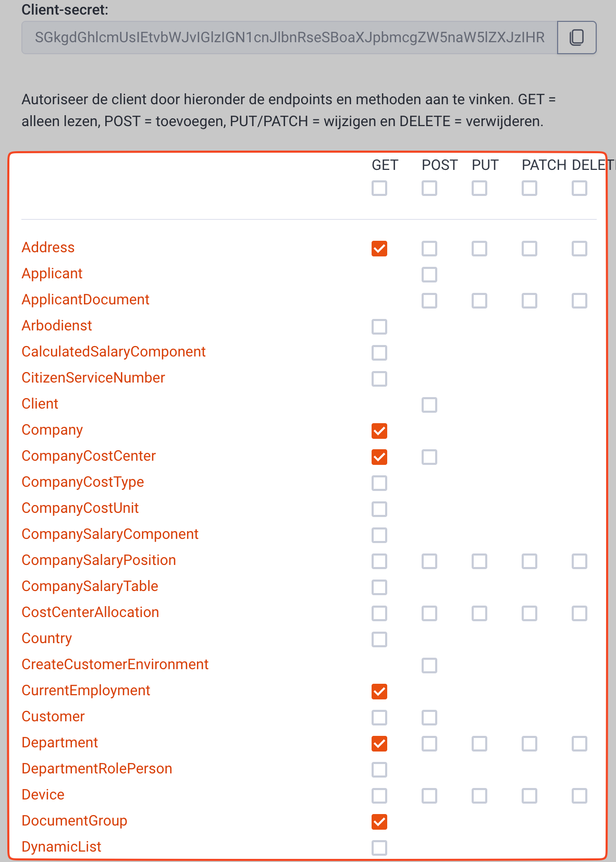Click the DepartmentRolePerson endpoint link

point(97,769)
